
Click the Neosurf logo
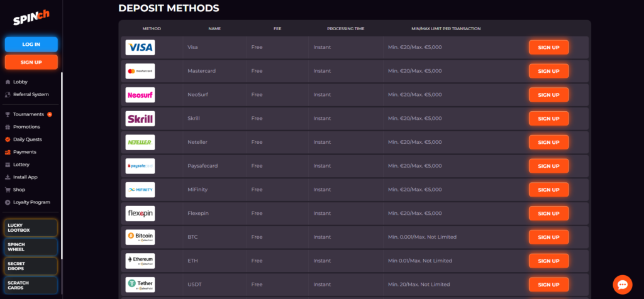click(140, 95)
